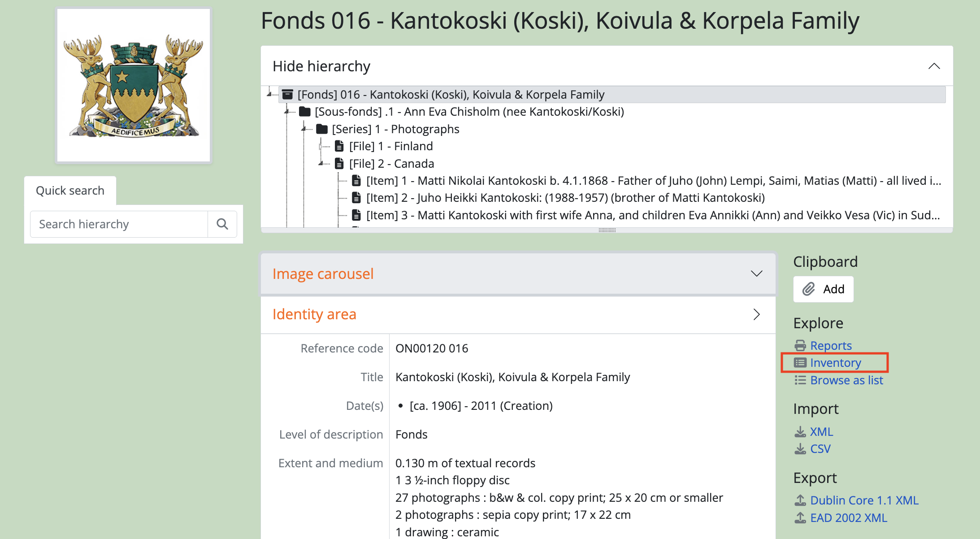Click the Browse as list icon
The height and width of the screenshot is (539, 980).
click(x=800, y=380)
